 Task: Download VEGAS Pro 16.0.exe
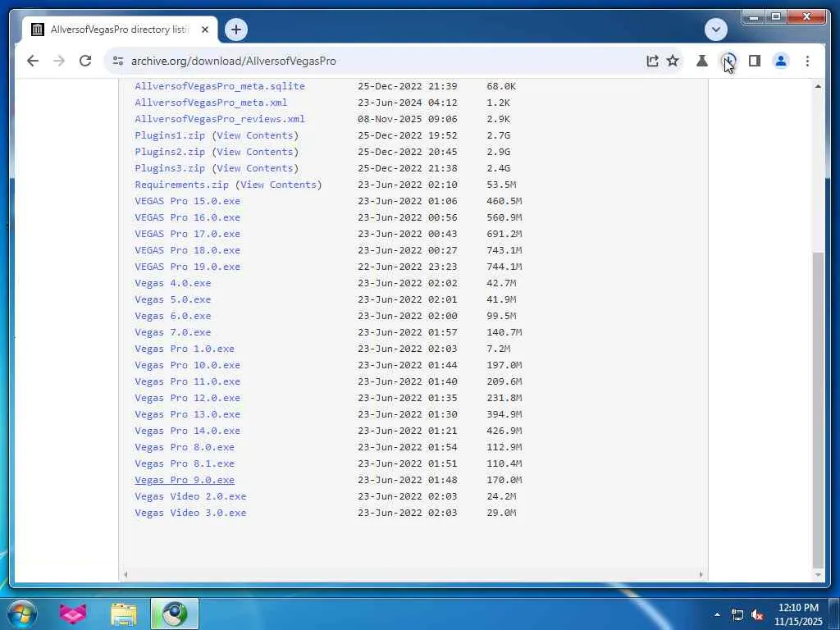[188, 217]
